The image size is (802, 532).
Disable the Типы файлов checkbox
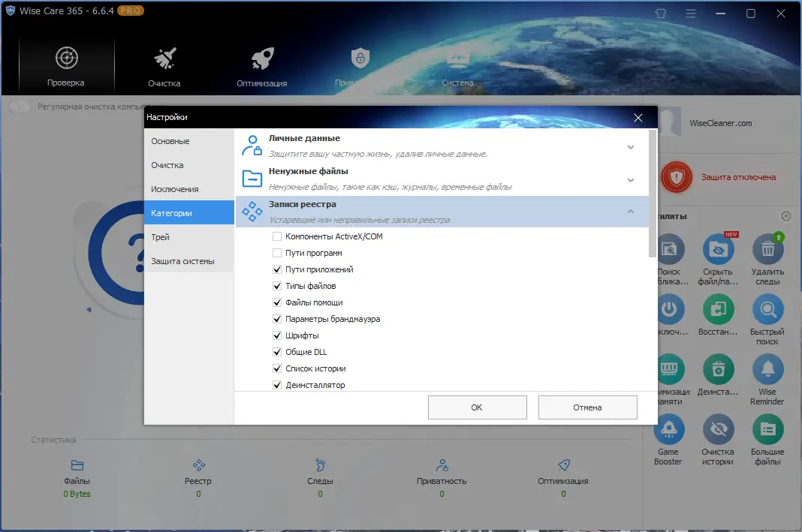pyautogui.click(x=278, y=285)
